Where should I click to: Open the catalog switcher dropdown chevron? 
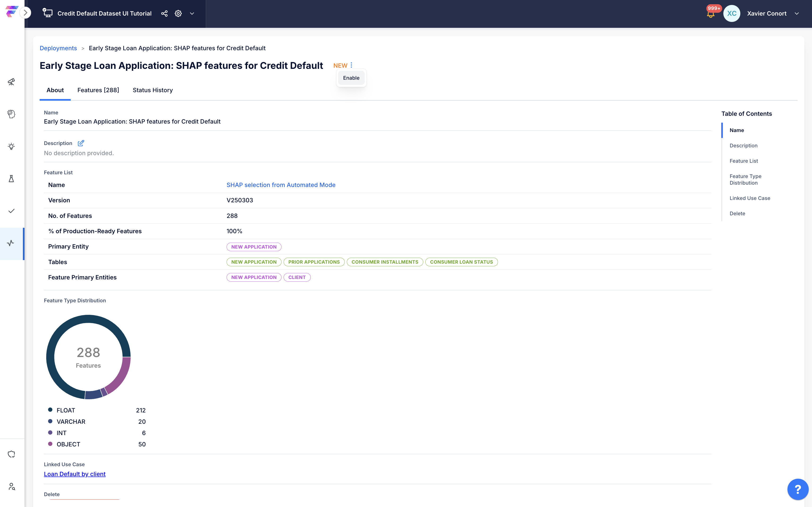click(x=192, y=13)
